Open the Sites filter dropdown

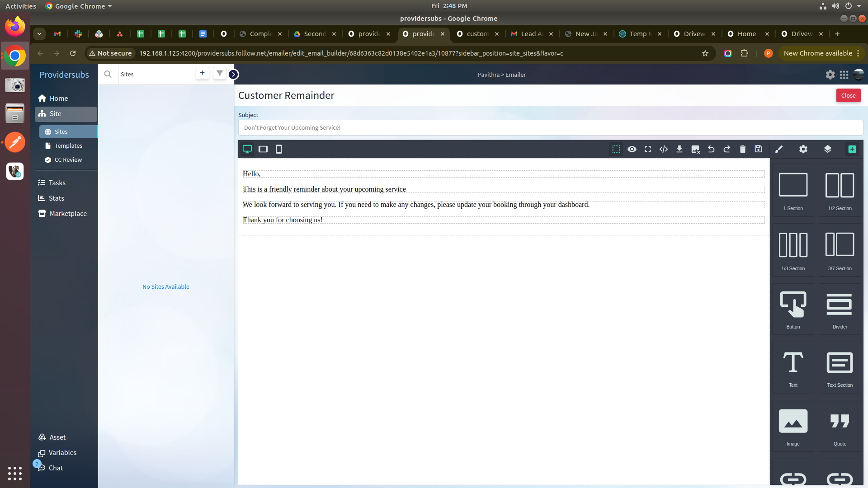pos(219,73)
